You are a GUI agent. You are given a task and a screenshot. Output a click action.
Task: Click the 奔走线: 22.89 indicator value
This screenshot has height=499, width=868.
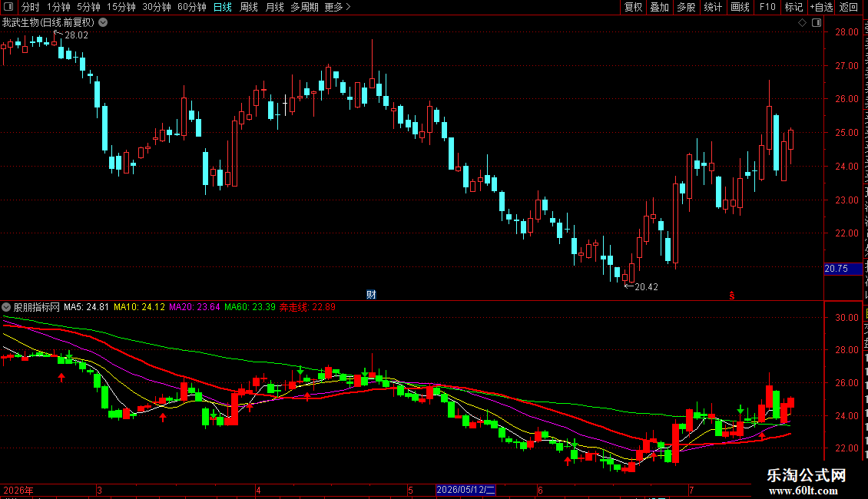[307, 307]
